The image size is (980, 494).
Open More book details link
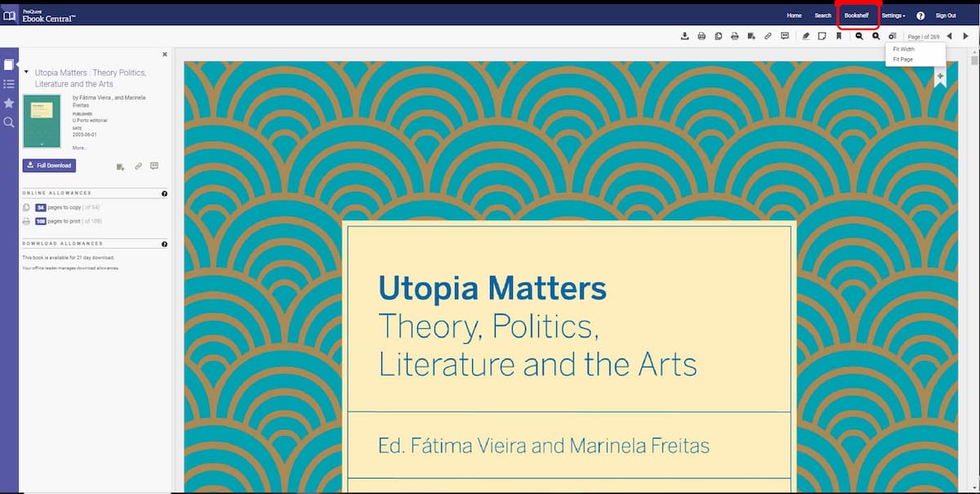pos(78,147)
